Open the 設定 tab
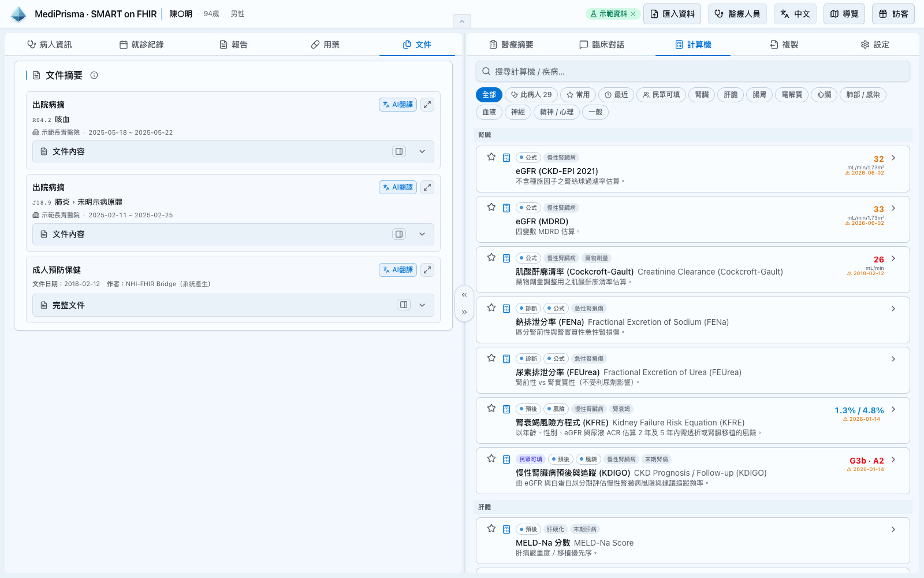Viewport: 924px width, 578px height. point(875,45)
